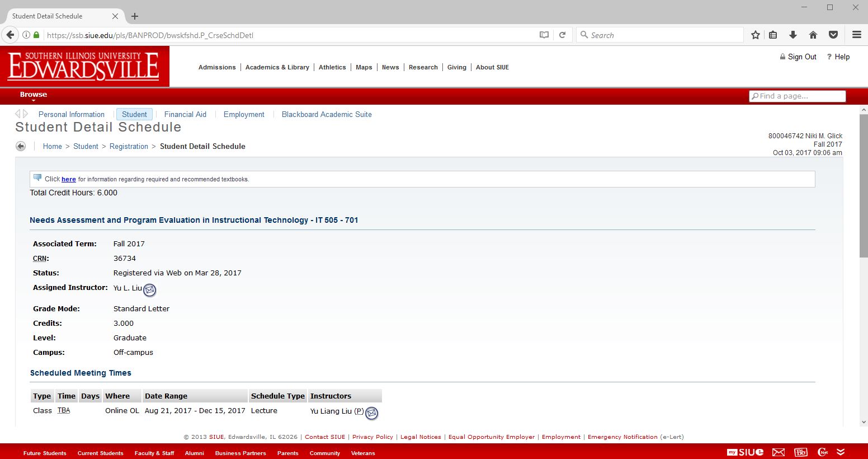The height and width of the screenshot is (459, 868).
Task: Click the round back arrow beside breadcrumb
Action: coord(21,146)
